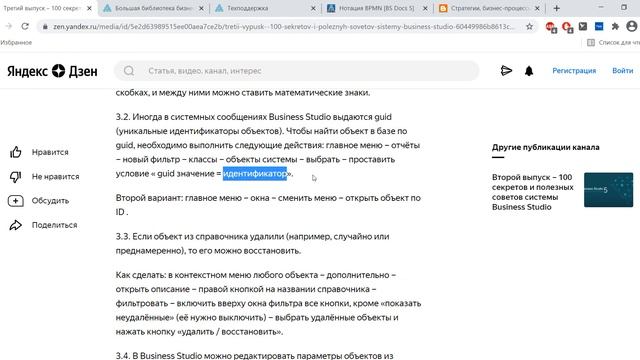Click the Share arrow icon
The width and height of the screenshot is (640, 360).
tap(16, 225)
